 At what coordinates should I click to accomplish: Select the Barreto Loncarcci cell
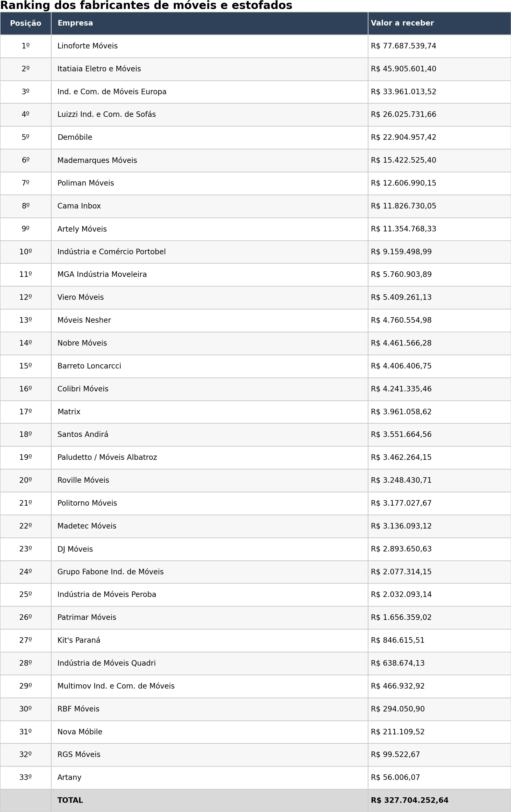click(x=210, y=366)
